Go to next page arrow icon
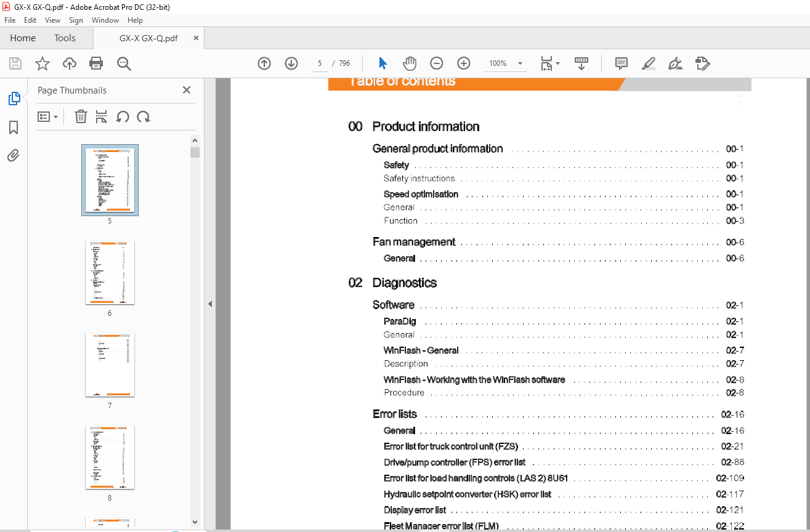Image resolution: width=810 pixels, height=532 pixels. point(291,63)
